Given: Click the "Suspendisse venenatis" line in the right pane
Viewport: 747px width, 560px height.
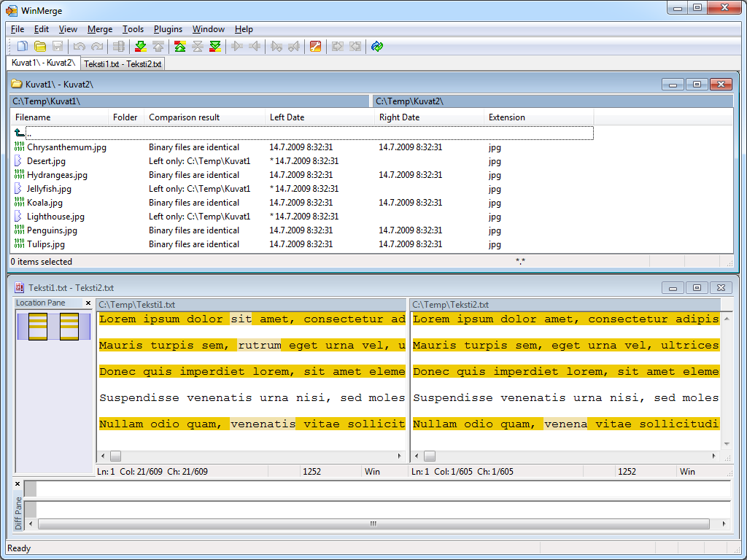Looking at the screenshot, I should tap(565, 397).
